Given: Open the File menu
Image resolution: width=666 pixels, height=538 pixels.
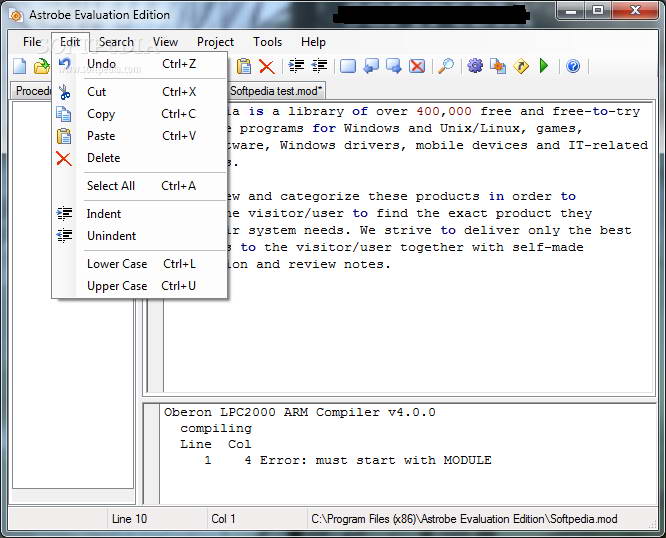Looking at the screenshot, I should tap(32, 42).
